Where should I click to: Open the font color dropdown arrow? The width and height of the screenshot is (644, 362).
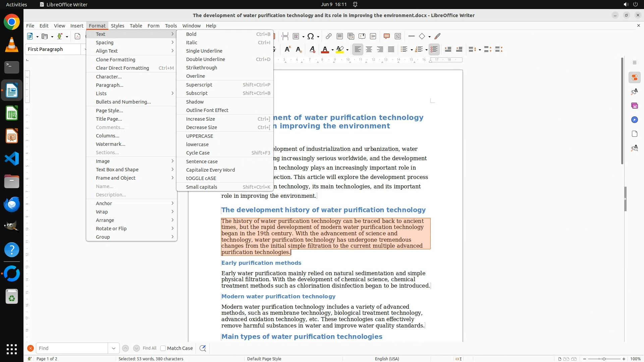pos(332,50)
